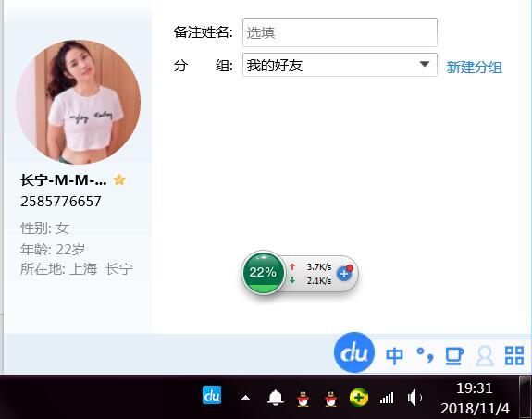Click the blue plus accelerator button
532x419 pixels.
tap(344, 273)
